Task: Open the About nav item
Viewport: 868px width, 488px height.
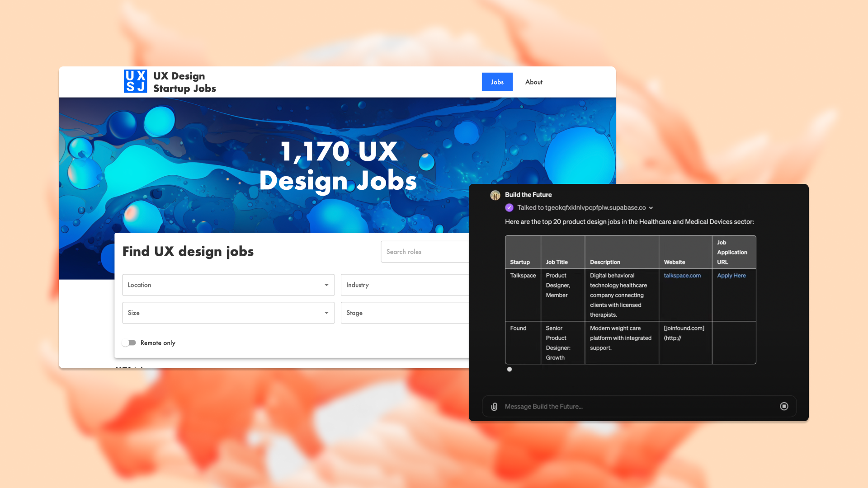Action: (533, 82)
